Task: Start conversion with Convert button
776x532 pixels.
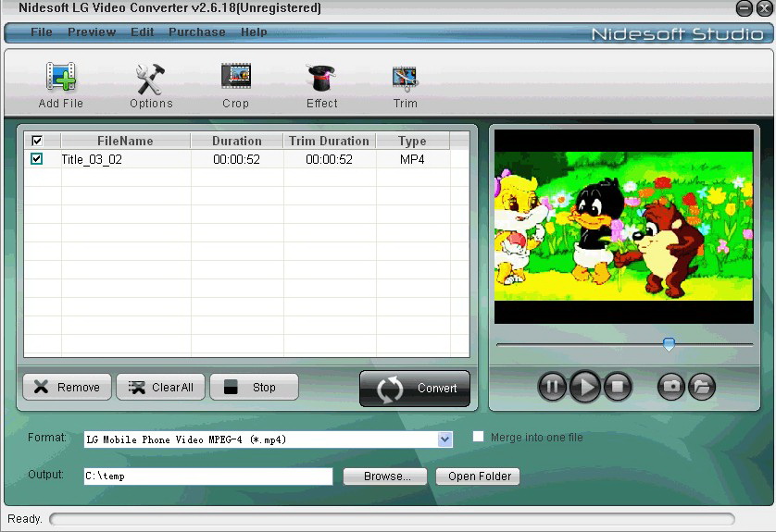Action: click(415, 389)
